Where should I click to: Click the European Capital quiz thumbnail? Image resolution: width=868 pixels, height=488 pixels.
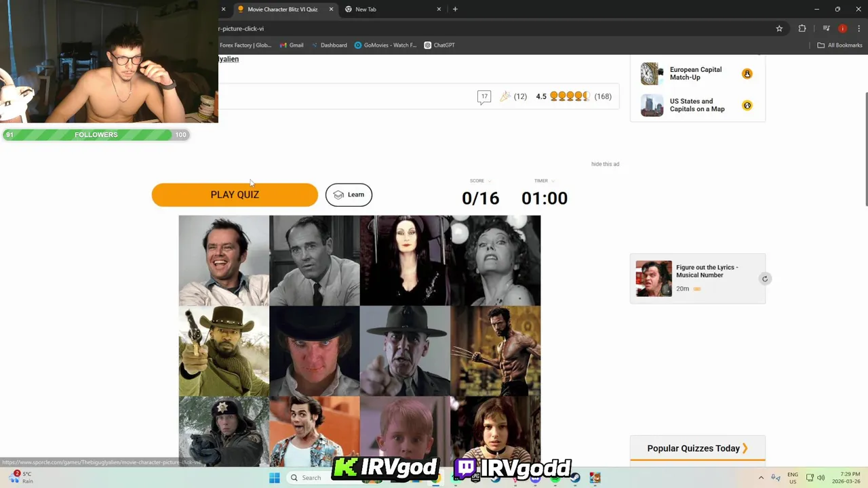point(652,73)
